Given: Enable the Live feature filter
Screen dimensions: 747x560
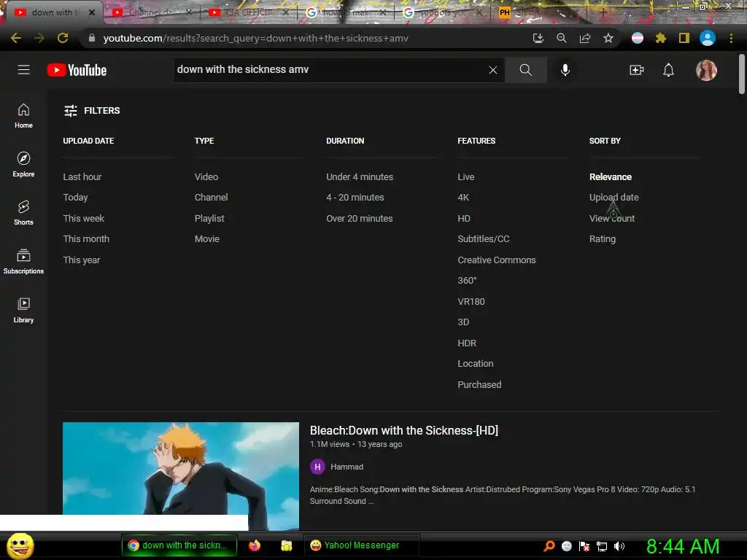Looking at the screenshot, I should click(466, 176).
